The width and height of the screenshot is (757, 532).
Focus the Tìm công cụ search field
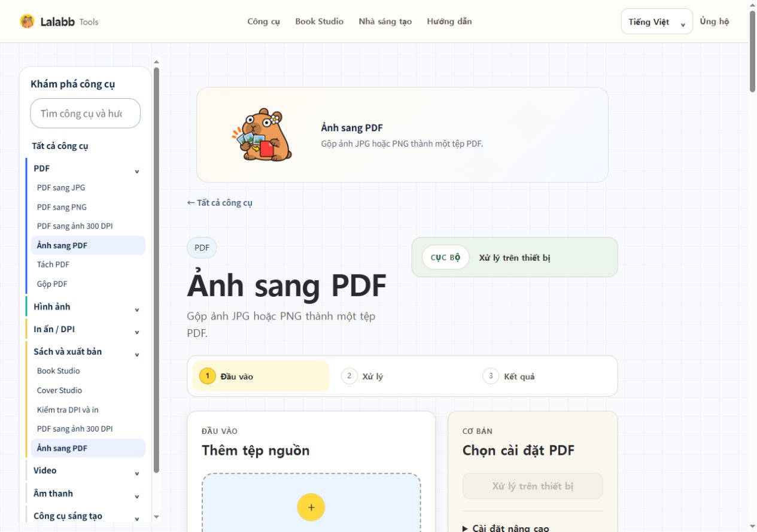(86, 113)
